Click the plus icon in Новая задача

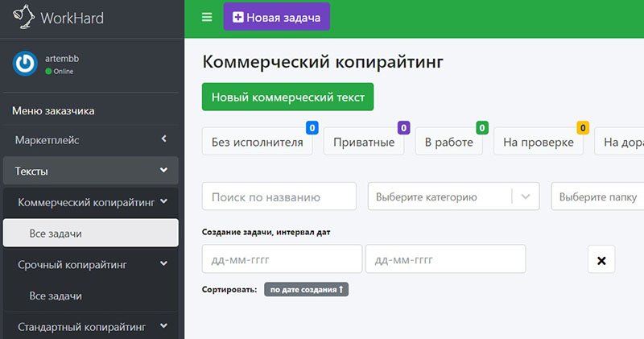tap(237, 17)
